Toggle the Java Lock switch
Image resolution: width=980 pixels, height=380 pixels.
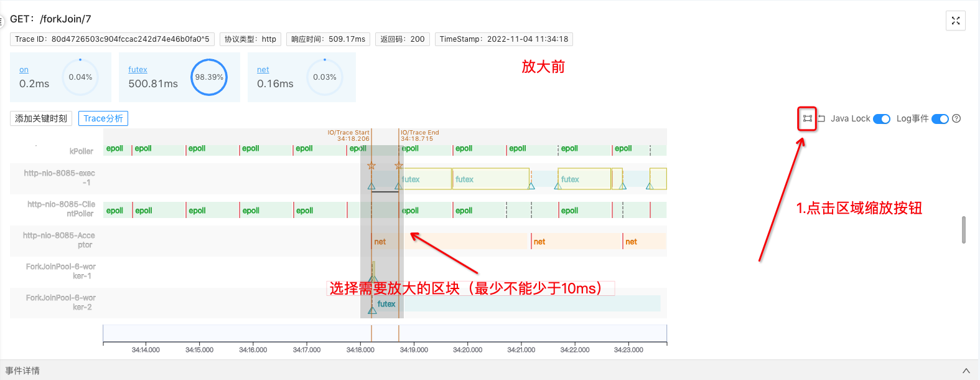(x=882, y=119)
